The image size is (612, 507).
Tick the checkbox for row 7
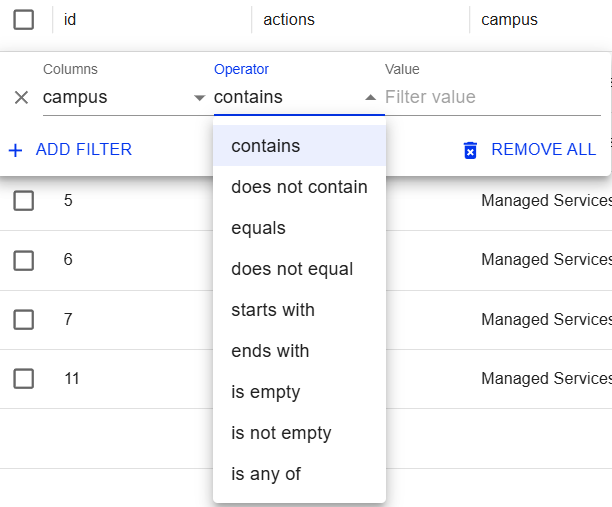[23, 320]
